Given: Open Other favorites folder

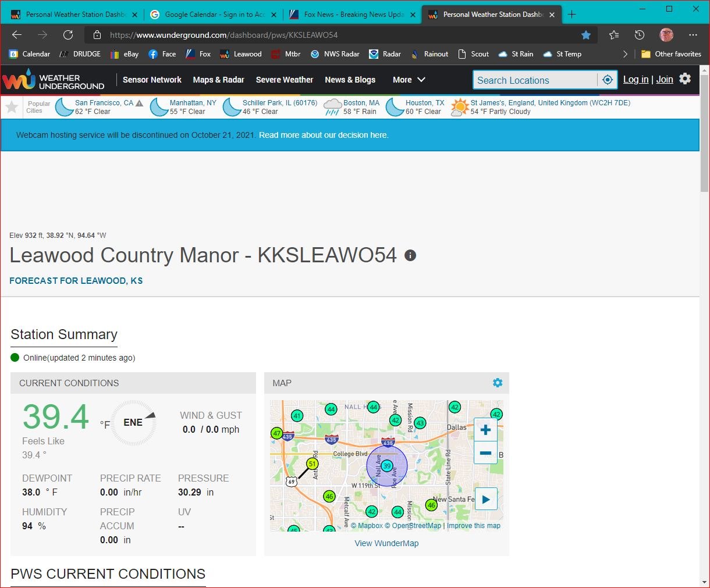Looking at the screenshot, I should pyautogui.click(x=671, y=54).
